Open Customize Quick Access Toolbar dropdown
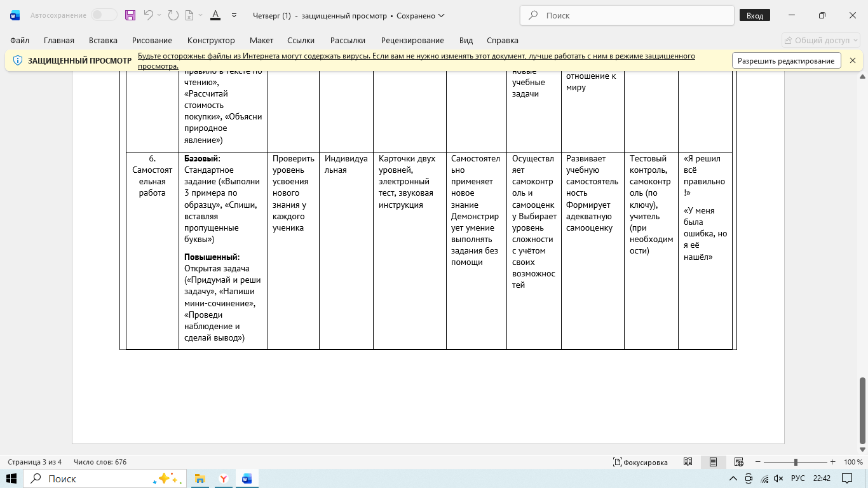 pyautogui.click(x=234, y=15)
